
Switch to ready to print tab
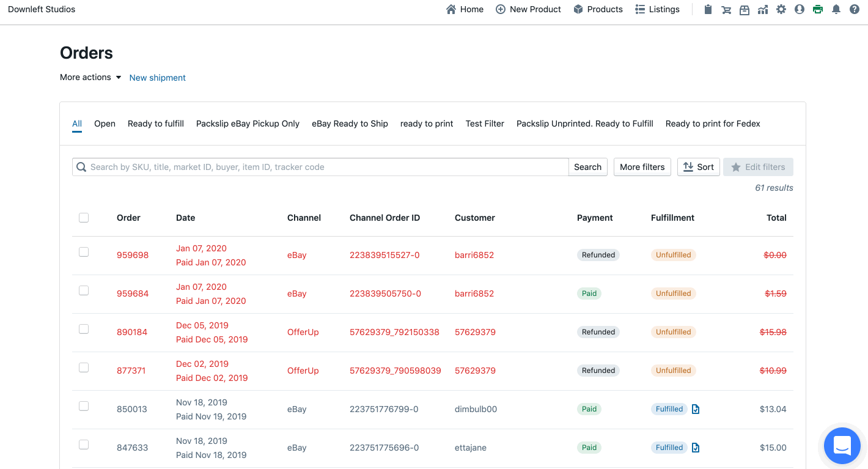click(x=427, y=124)
